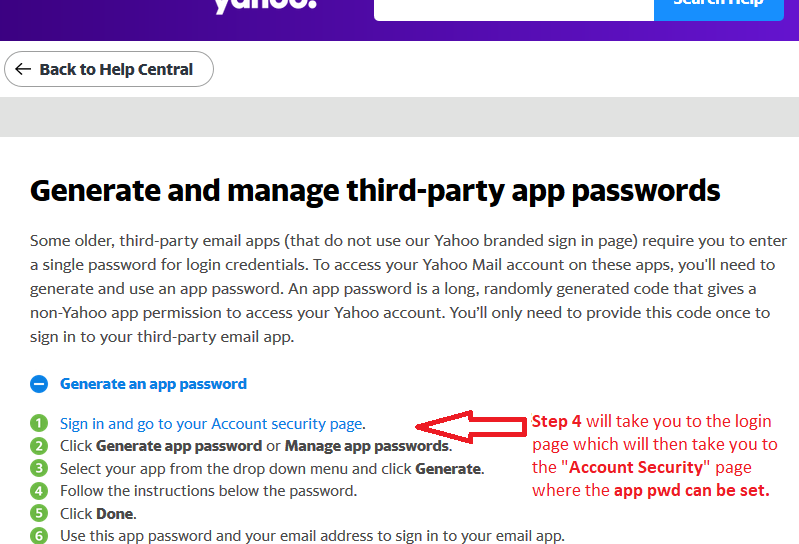Go Back to Help Central

(x=109, y=69)
